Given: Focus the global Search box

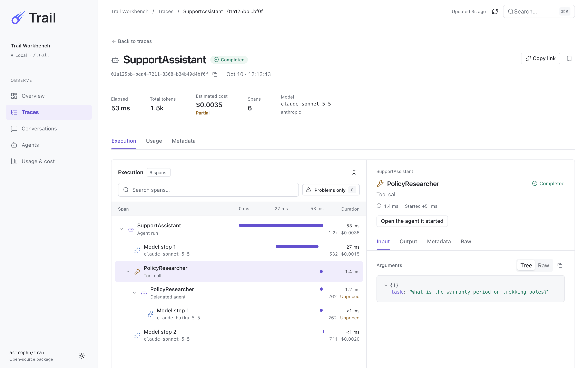Looking at the screenshot, I should coord(539,11).
